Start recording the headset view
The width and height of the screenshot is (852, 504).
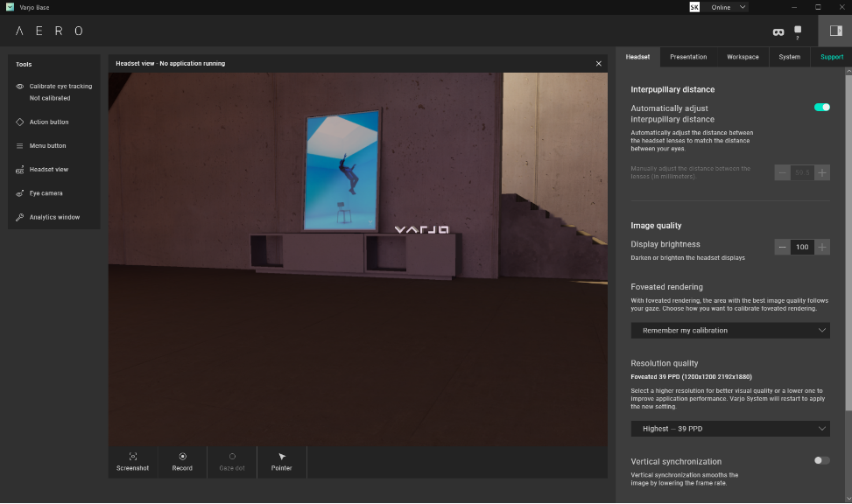pyautogui.click(x=182, y=461)
